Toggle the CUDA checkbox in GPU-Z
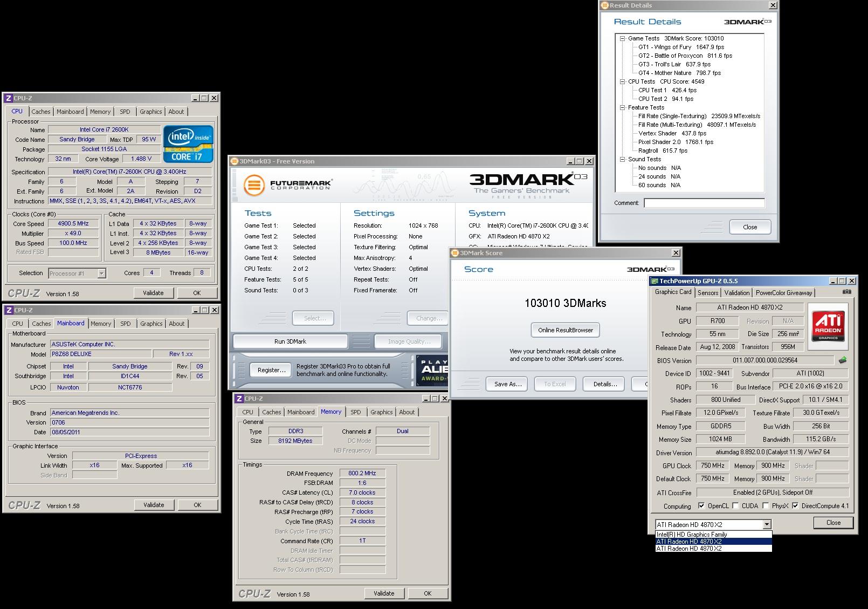 [735, 506]
